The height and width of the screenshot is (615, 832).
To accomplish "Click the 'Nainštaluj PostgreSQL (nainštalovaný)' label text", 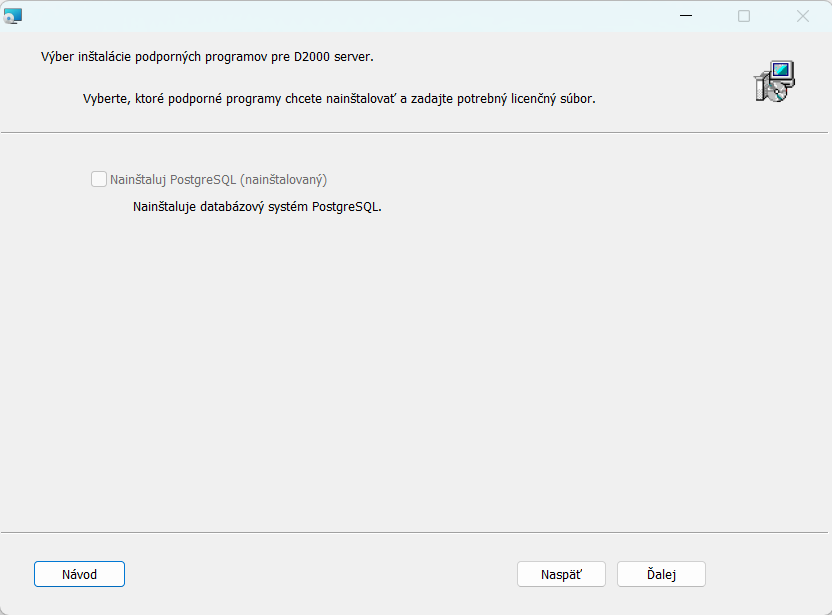I will [x=218, y=180].
